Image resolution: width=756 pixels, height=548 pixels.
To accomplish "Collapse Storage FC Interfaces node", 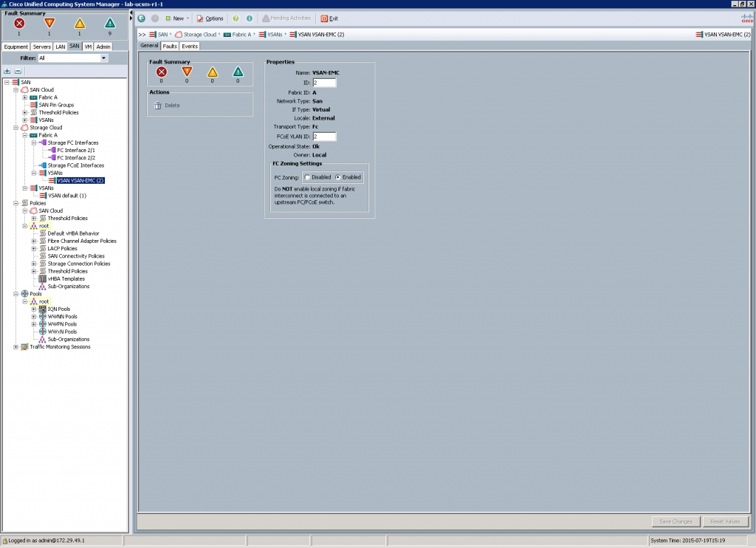I will coord(34,143).
